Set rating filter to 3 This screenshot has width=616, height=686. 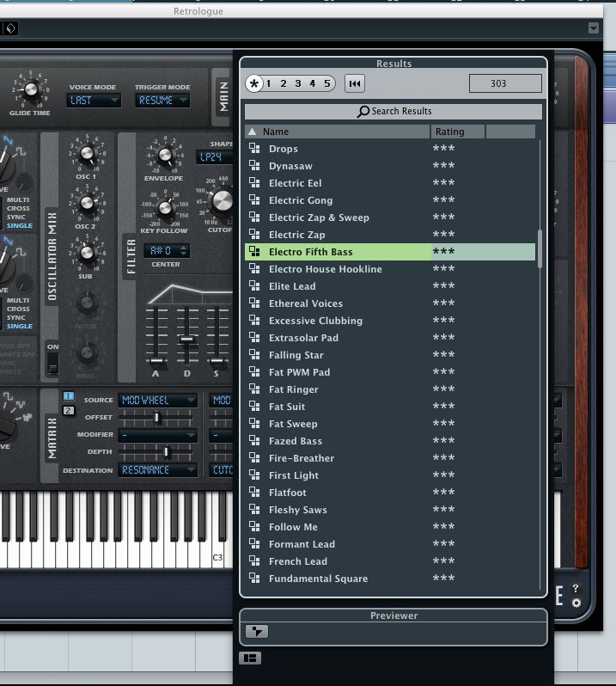click(x=298, y=83)
